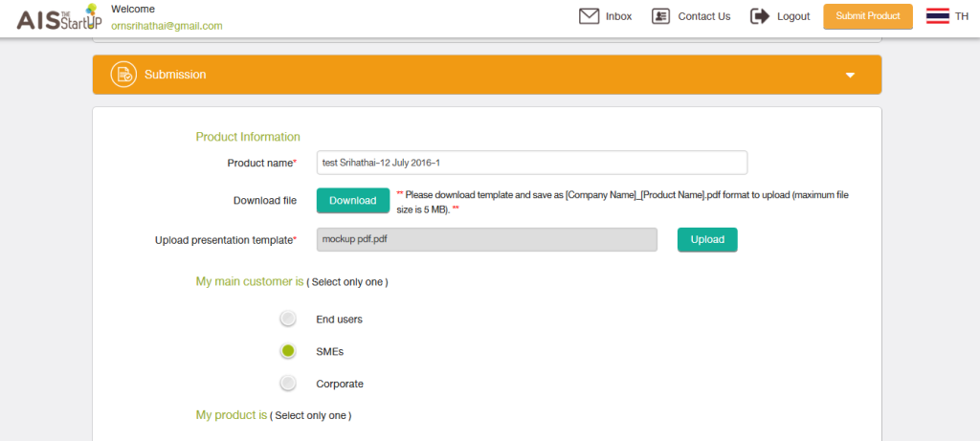Click the Thai flag language icon
The image size is (980, 441).
tap(938, 16)
